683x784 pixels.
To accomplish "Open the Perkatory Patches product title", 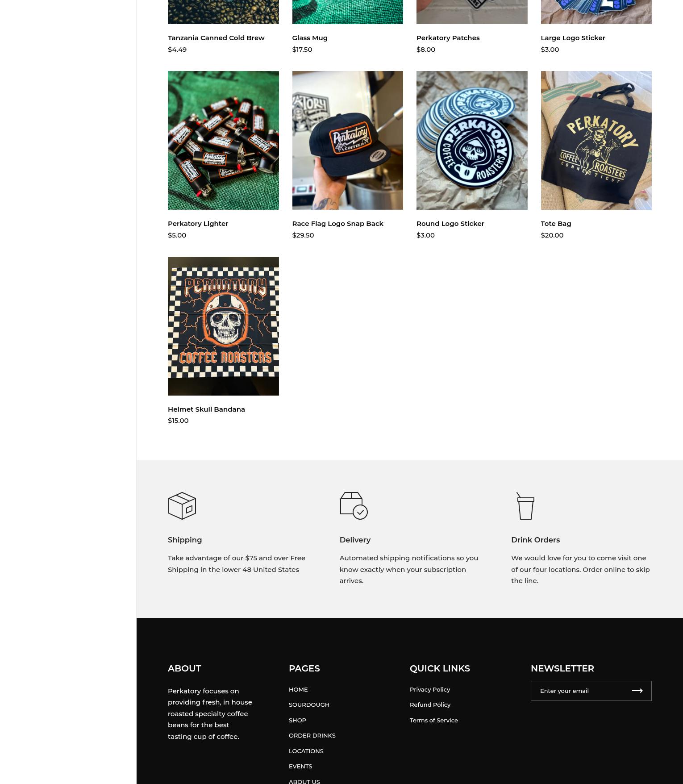I will point(448,38).
